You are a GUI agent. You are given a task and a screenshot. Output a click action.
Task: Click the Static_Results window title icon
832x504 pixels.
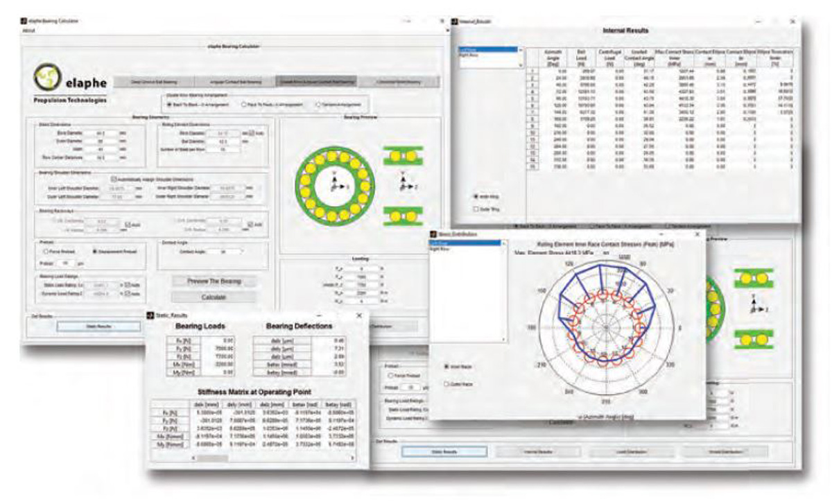[150, 315]
